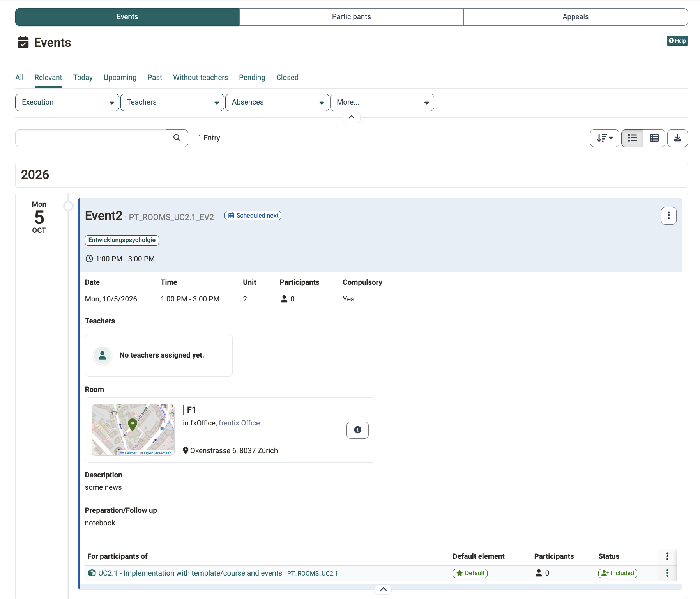Click the Included status badge
Viewport: 700px width, 599px height.
point(618,573)
